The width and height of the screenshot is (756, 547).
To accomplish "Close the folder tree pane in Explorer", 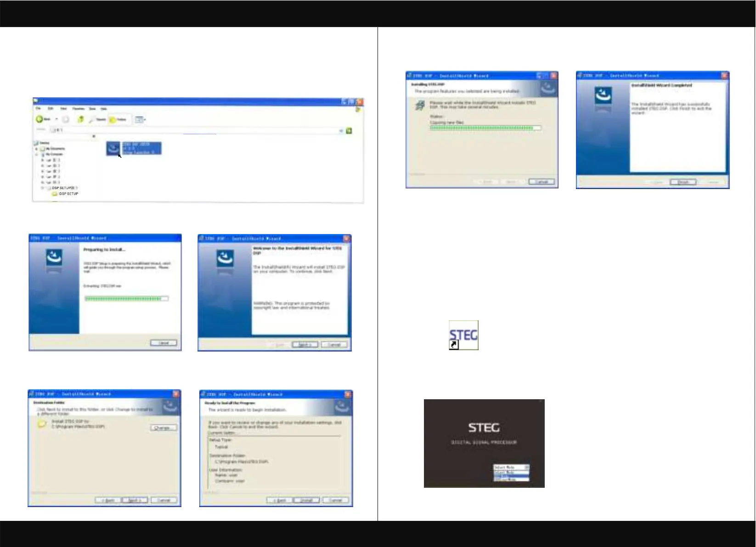I will coord(94,136).
